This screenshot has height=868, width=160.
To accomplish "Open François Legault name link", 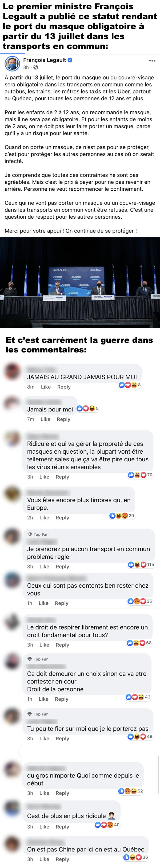I will (45, 60).
